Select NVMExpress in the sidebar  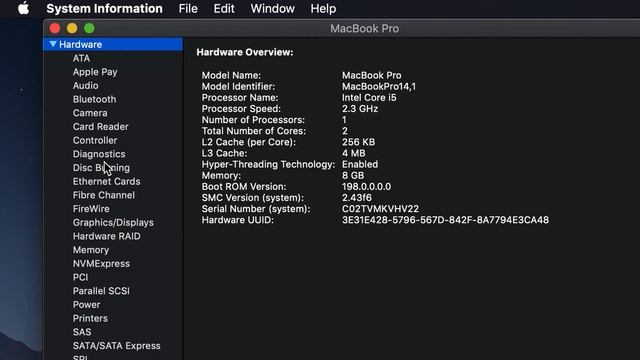[101, 264]
